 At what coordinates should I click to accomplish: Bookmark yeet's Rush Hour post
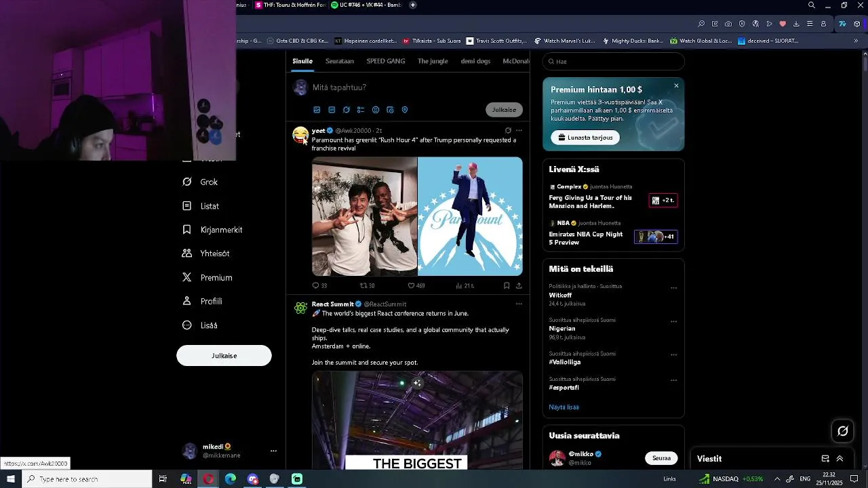pos(507,285)
